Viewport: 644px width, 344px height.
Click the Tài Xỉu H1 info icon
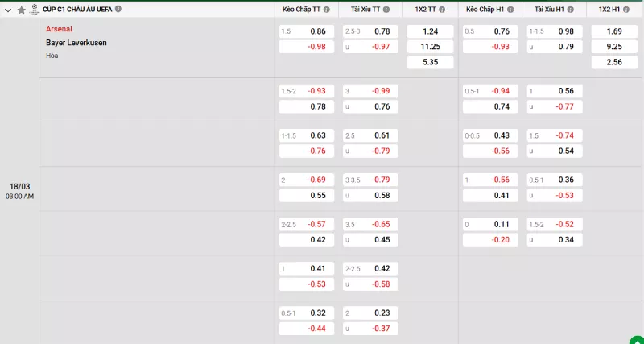point(572,10)
